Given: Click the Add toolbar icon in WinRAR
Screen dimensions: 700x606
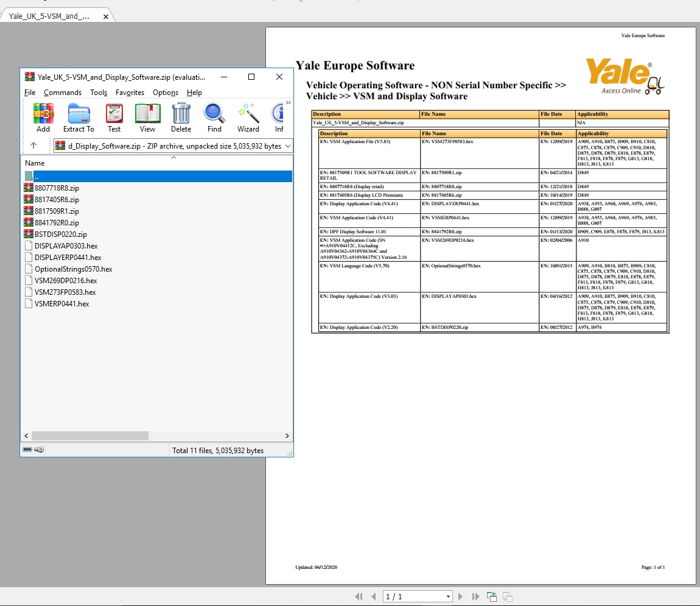Looking at the screenshot, I should 43,118.
